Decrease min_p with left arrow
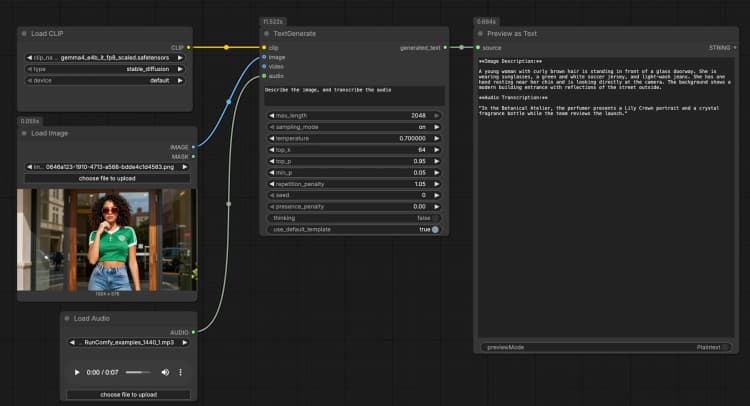 point(272,173)
